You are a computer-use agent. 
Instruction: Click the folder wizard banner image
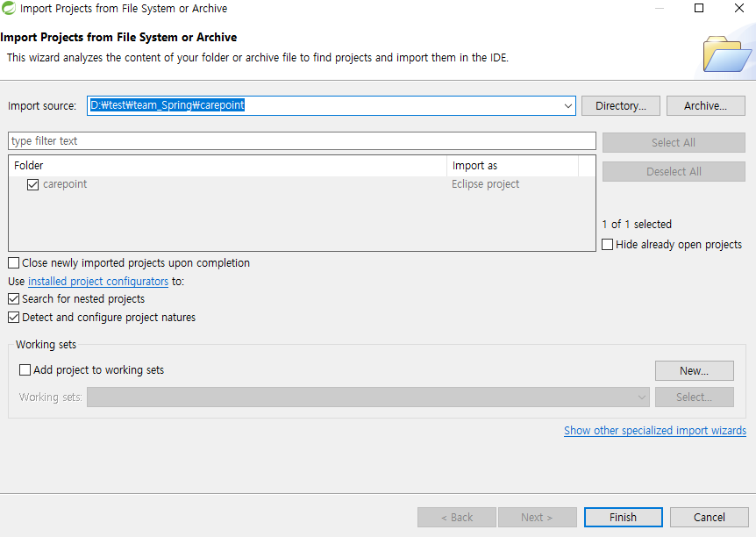[727, 54]
